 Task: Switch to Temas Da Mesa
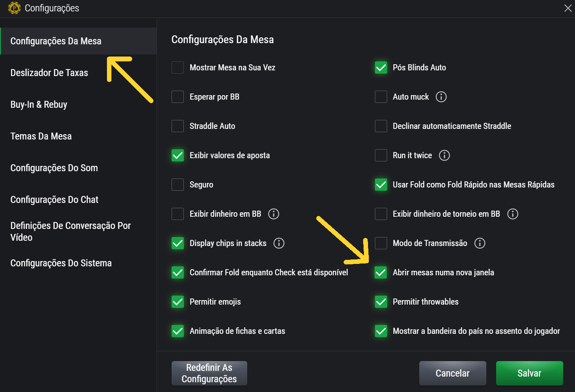coord(41,136)
